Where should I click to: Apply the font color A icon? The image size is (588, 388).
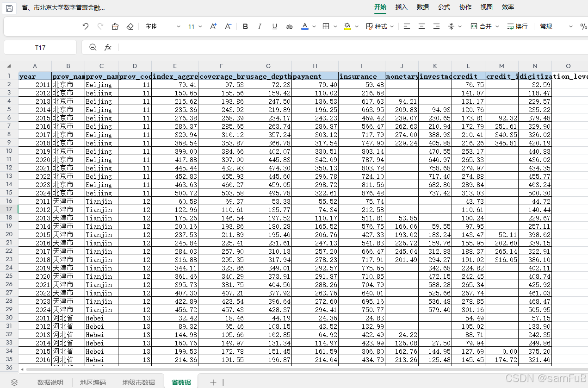pos(304,26)
